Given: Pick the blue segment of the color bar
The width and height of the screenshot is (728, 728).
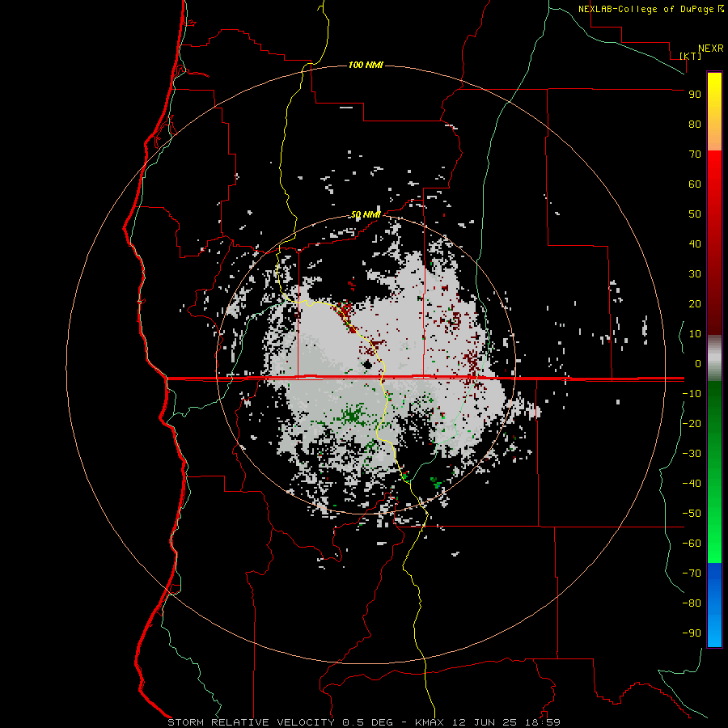Looking at the screenshot, I should click(x=714, y=605).
